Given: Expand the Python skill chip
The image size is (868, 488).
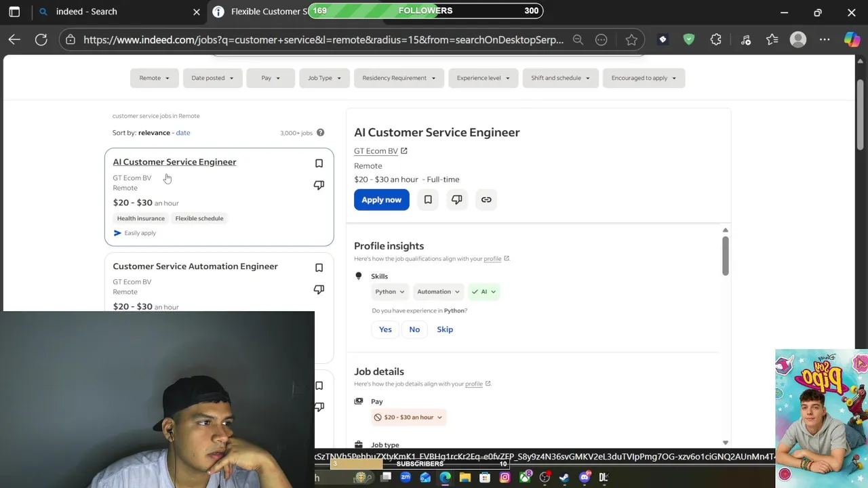Looking at the screenshot, I should (x=390, y=291).
